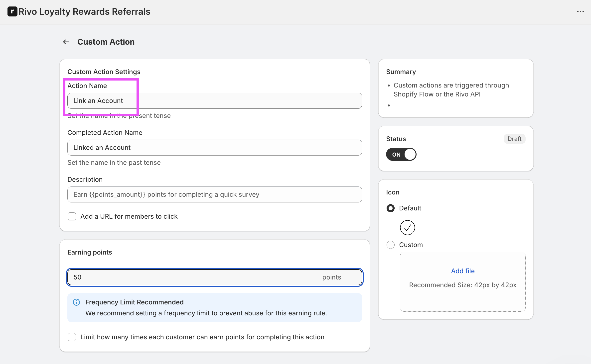
Task: Click the Frequency Limit Recommended banner
Action: click(215, 308)
